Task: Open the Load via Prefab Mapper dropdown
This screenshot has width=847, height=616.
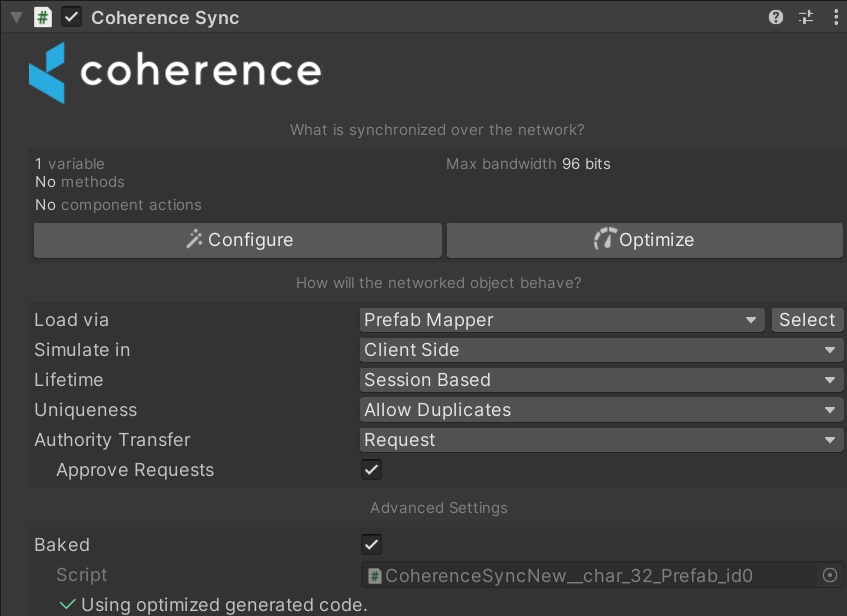Action: (562, 320)
